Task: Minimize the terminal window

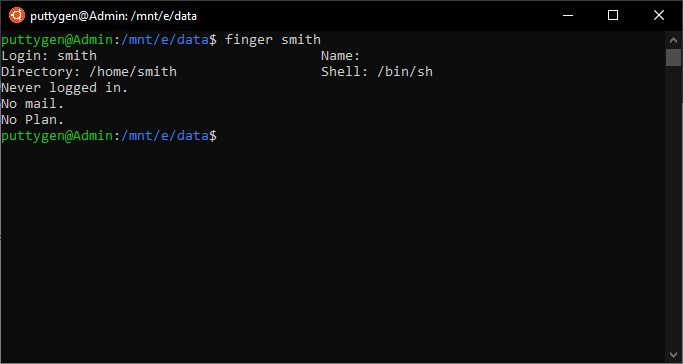Action: click(568, 16)
